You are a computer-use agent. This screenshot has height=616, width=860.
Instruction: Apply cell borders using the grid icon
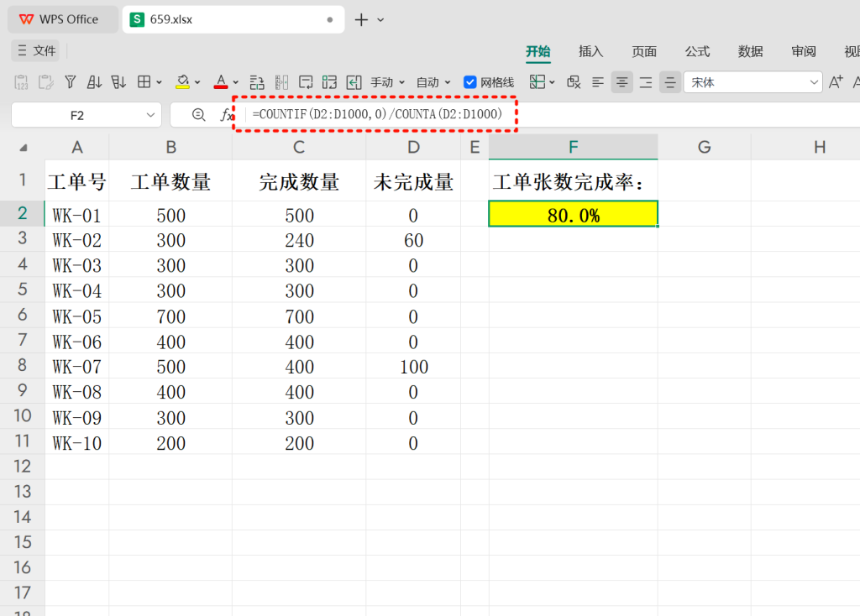(144, 82)
